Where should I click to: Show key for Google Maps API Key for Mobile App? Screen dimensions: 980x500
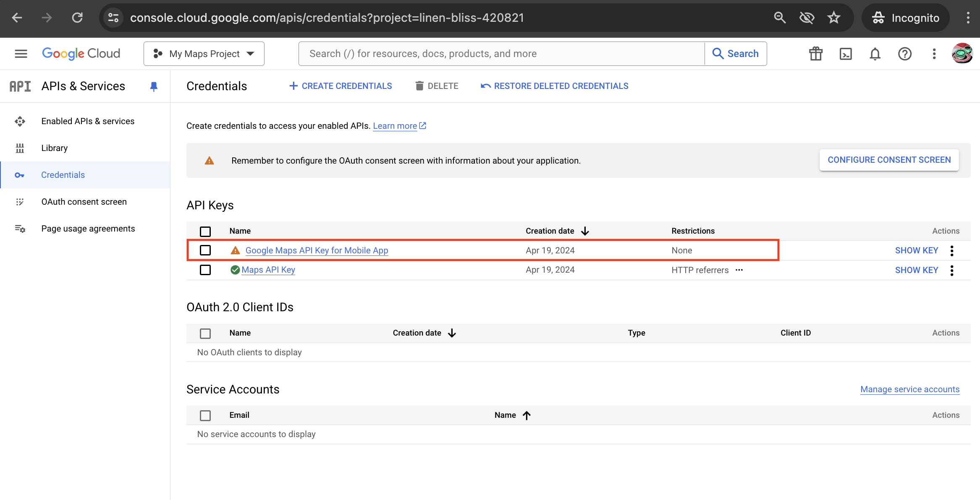916,250
